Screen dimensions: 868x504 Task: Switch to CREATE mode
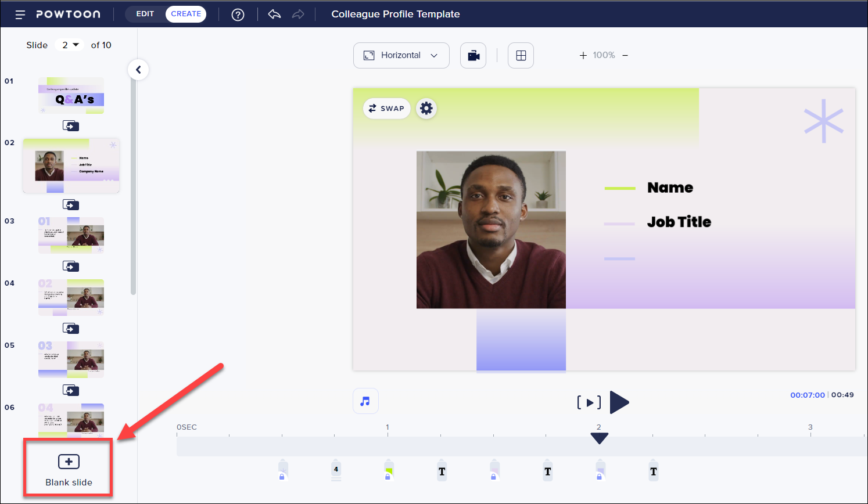[x=186, y=14]
